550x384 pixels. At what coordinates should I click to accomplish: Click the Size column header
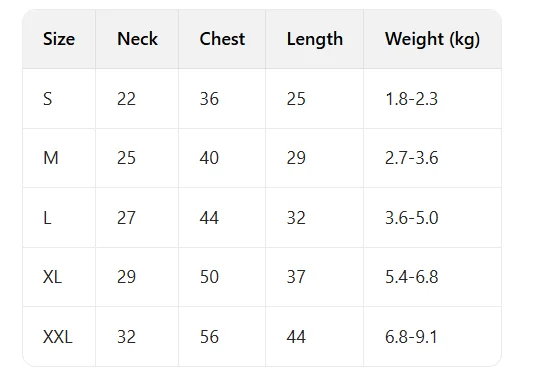59,39
